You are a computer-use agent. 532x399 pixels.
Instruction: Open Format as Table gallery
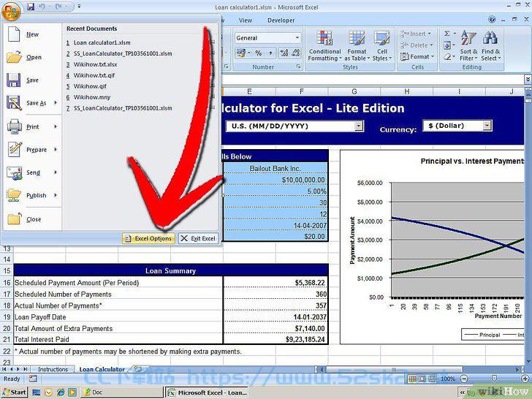tap(357, 45)
